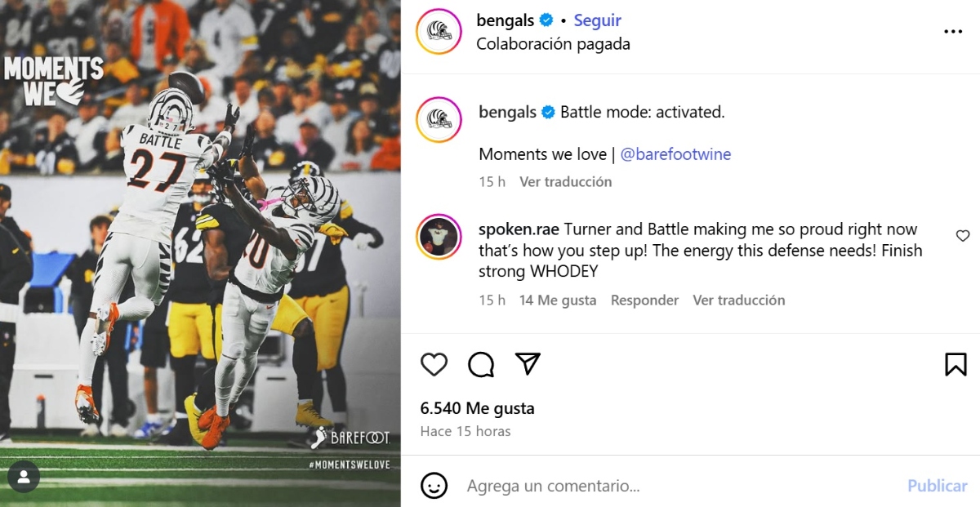The height and width of the screenshot is (507, 980).
Task: Open the @barefootwine mention link
Action: (675, 154)
